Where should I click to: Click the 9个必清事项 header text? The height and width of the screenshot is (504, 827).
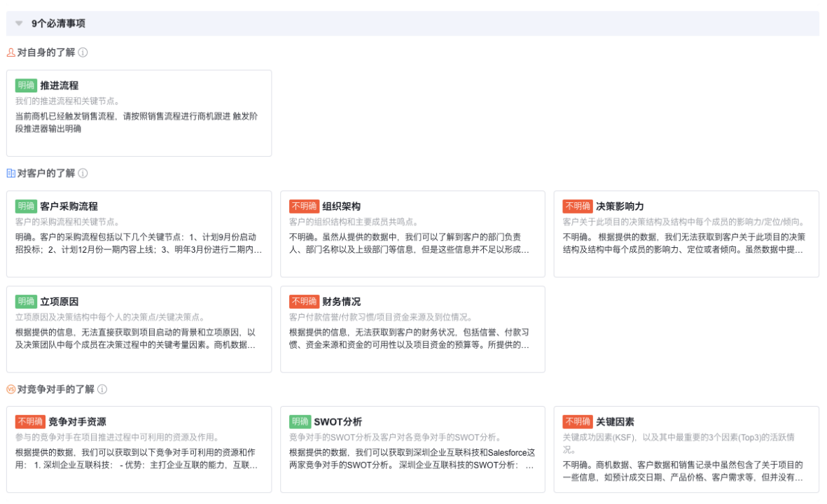[x=59, y=23]
